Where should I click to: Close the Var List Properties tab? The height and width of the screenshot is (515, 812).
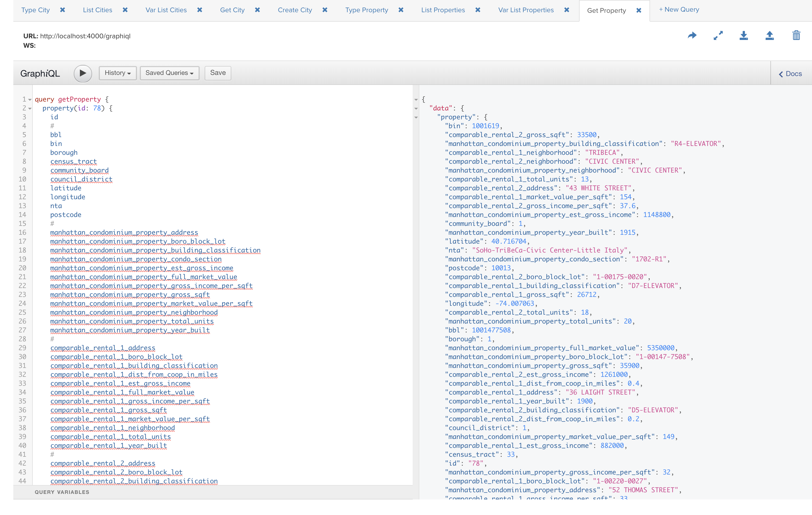pos(567,10)
